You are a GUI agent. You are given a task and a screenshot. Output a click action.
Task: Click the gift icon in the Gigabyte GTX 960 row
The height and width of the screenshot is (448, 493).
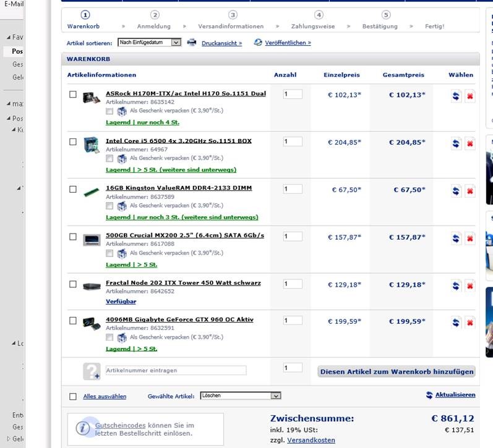click(122, 338)
